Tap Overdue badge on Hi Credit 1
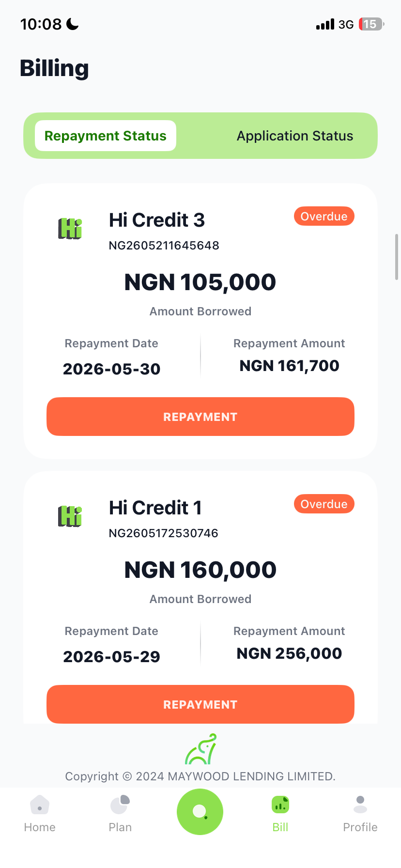This screenshot has height=868, width=401. [324, 504]
